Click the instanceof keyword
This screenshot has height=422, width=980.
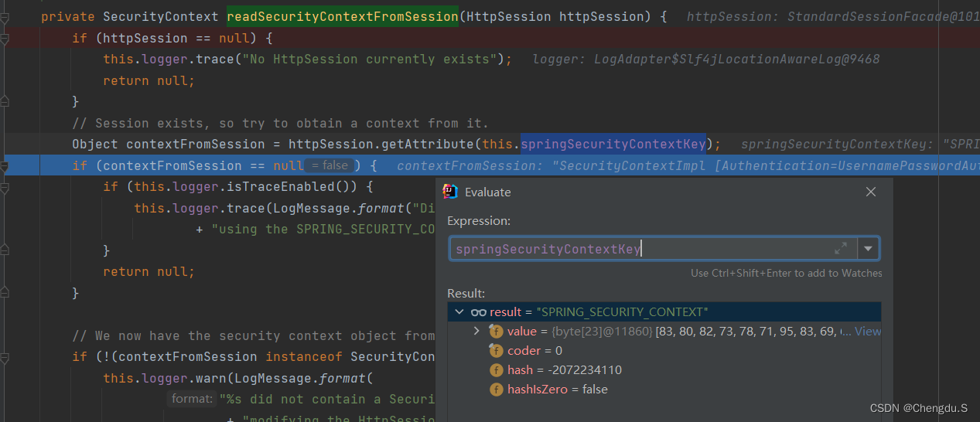click(x=303, y=356)
